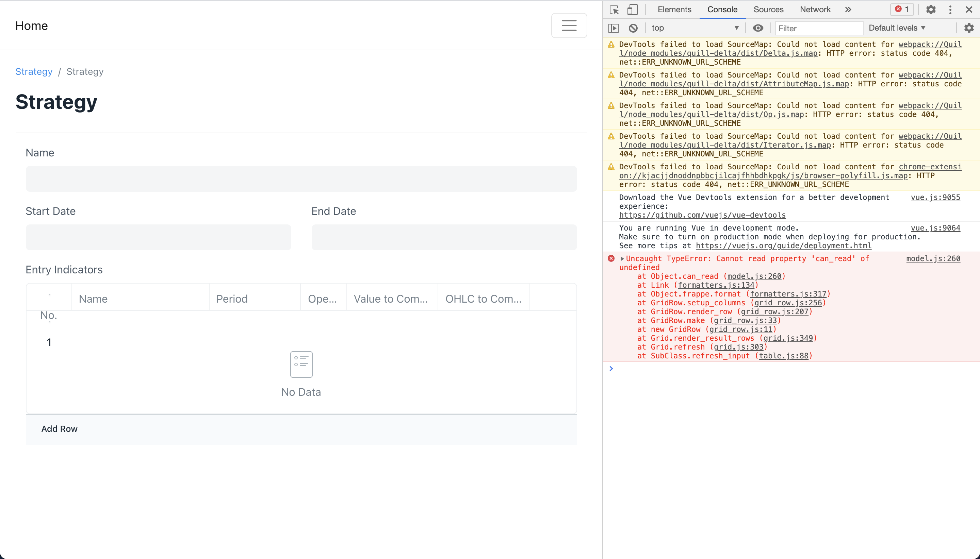
Task: Click the hamburger menu near Home
Action: (569, 26)
